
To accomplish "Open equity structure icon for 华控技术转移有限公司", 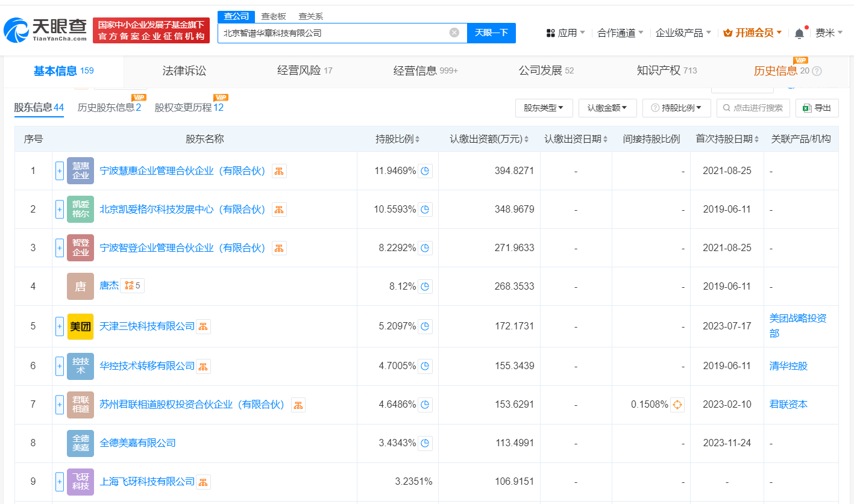I will (203, 366).
